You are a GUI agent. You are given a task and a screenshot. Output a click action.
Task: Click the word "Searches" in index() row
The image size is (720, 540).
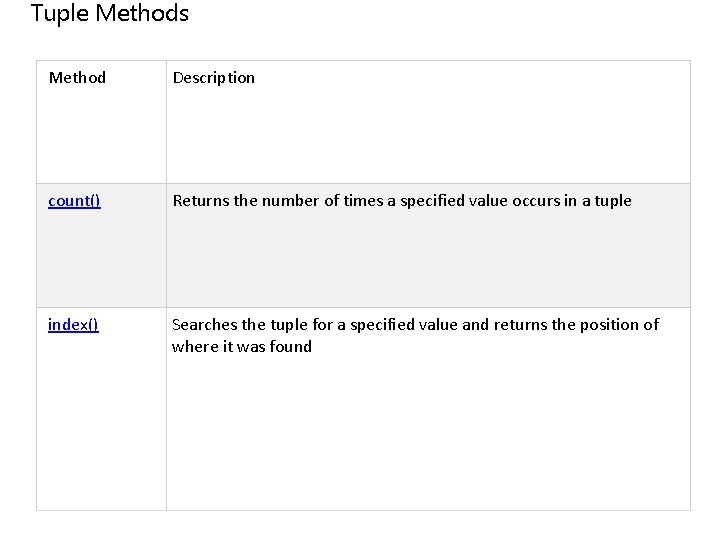point(205,325)
